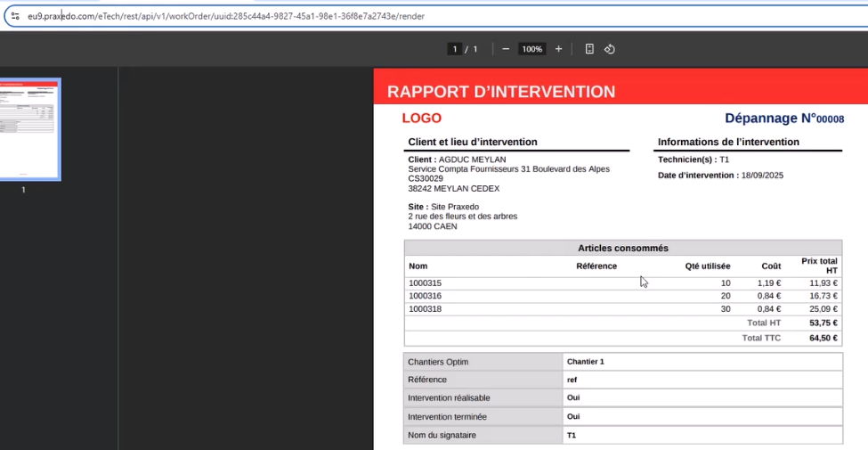Click Dépannage N°00008 heading

click(x=784, y=118)
